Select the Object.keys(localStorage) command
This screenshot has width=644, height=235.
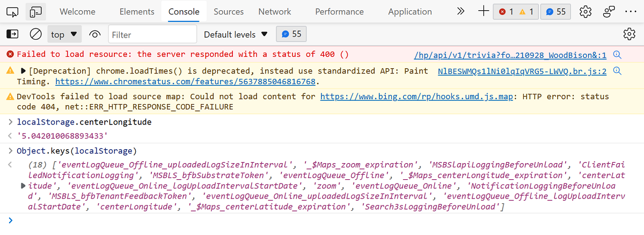tap(77, 150)
